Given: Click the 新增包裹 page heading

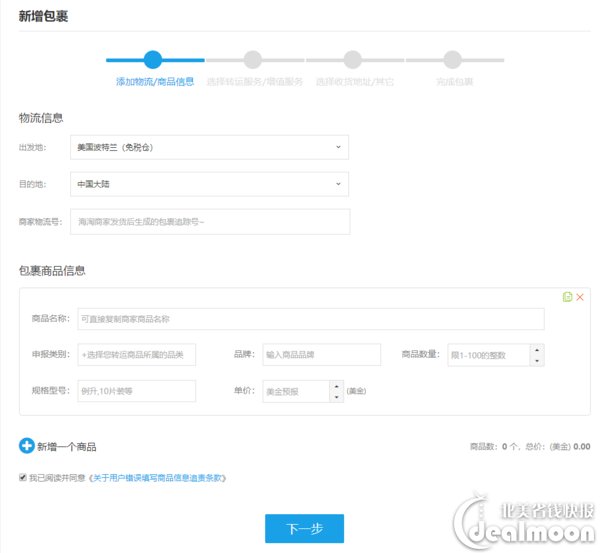Looking at the screenshot, I should (x=43, y=16).
